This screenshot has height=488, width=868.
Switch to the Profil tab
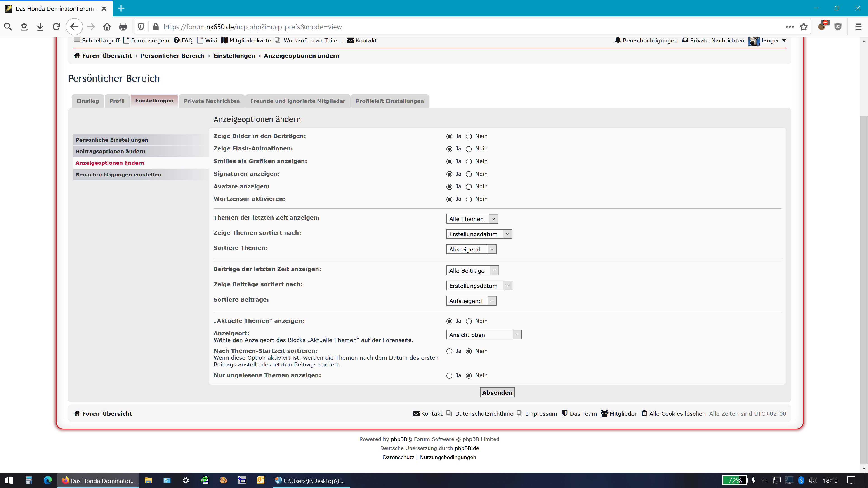[x=117, y=101]
